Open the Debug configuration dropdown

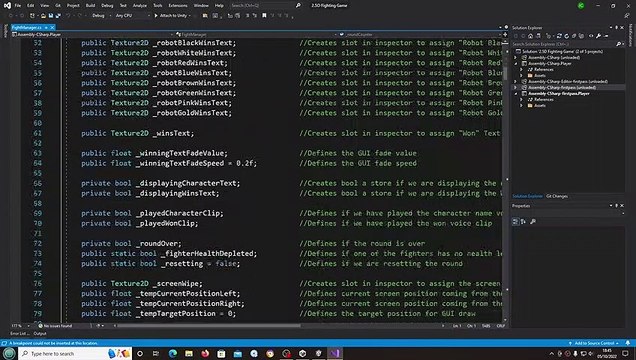[x=101, y=15]
